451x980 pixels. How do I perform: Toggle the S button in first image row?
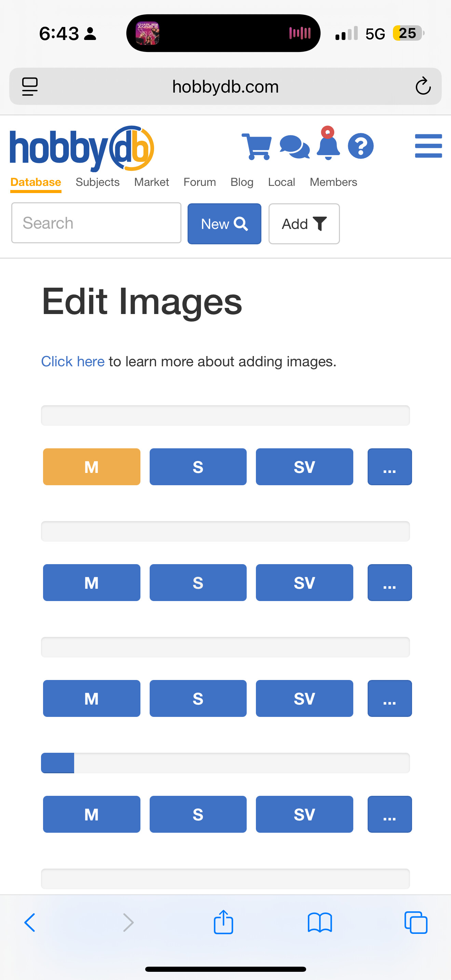[198, 467]
